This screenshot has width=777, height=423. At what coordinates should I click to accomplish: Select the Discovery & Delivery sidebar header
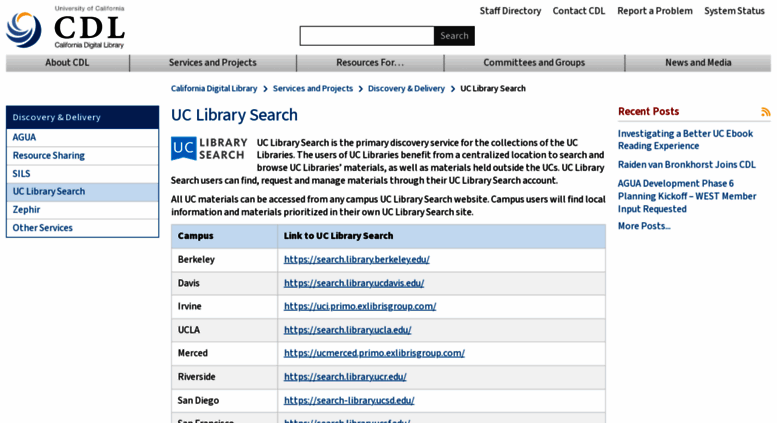click(x=82, y=117)
